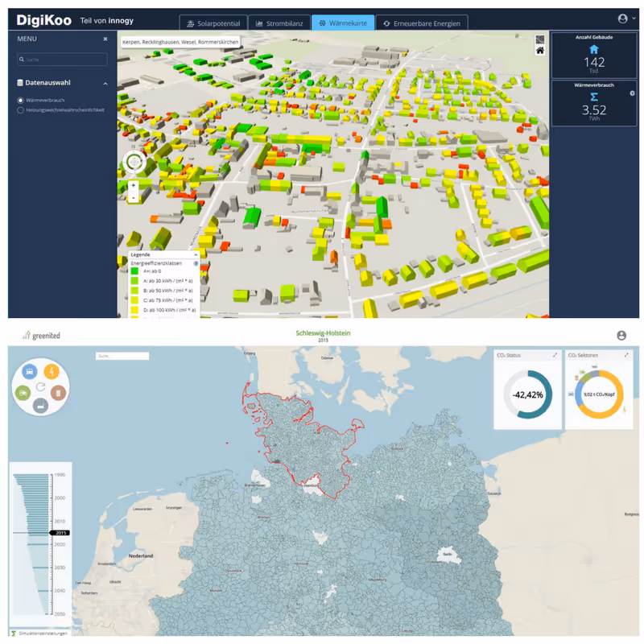Select the grey factory industry sector icon
Image resolution: width=644 pixels, height=644 pixels.
tap(40, 406)
